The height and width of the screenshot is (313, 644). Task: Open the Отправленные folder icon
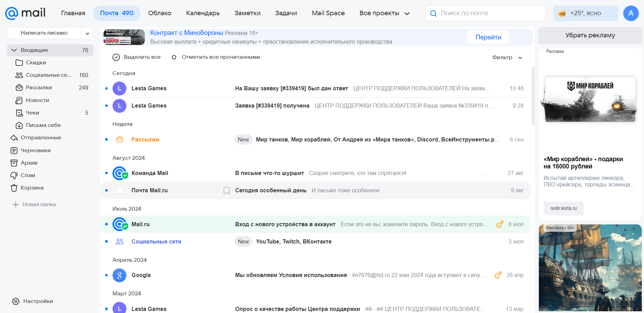pyautogui.click(x=14, y=138)
